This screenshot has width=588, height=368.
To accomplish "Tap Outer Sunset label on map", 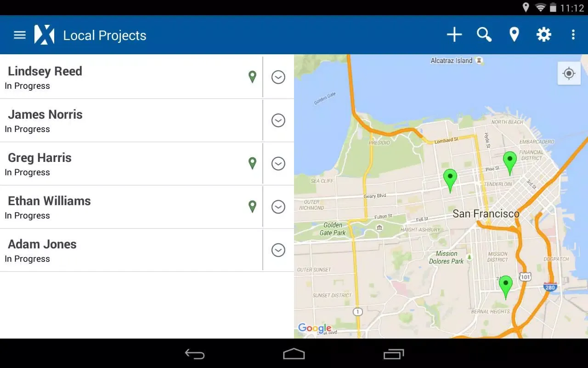I will click(314, 270).
